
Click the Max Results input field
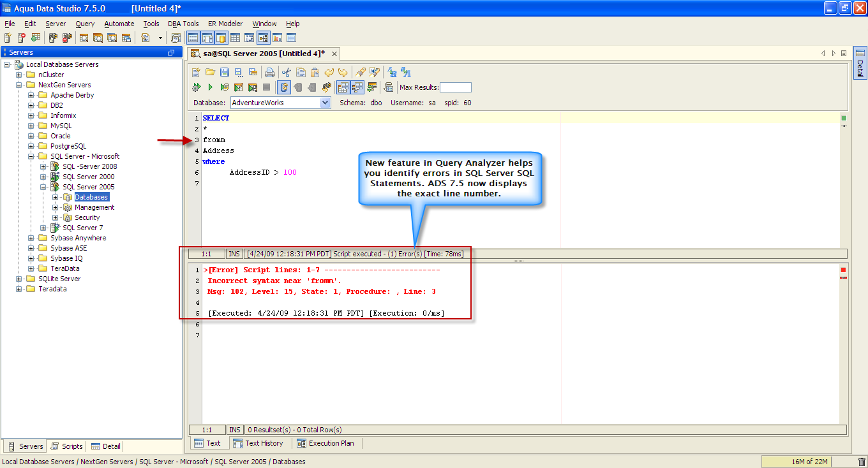pyautogui.click(x=455, y=87)
